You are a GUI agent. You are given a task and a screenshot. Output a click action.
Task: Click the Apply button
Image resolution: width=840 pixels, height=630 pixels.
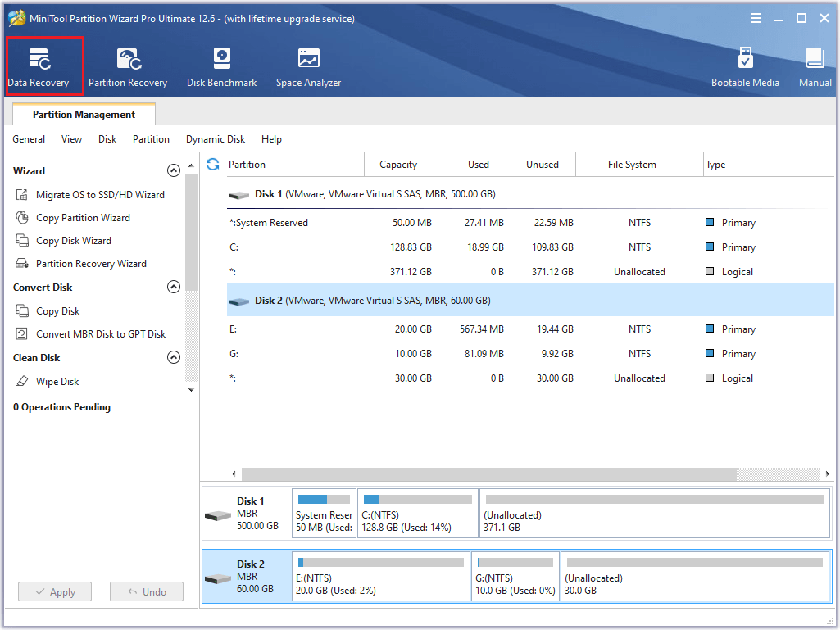[x=55, y=592]
